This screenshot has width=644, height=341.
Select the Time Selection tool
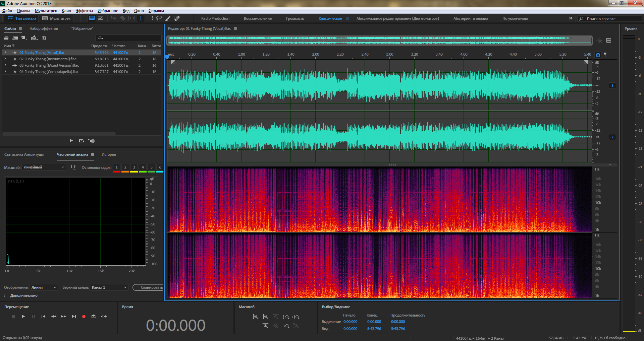tap(141, 18)
